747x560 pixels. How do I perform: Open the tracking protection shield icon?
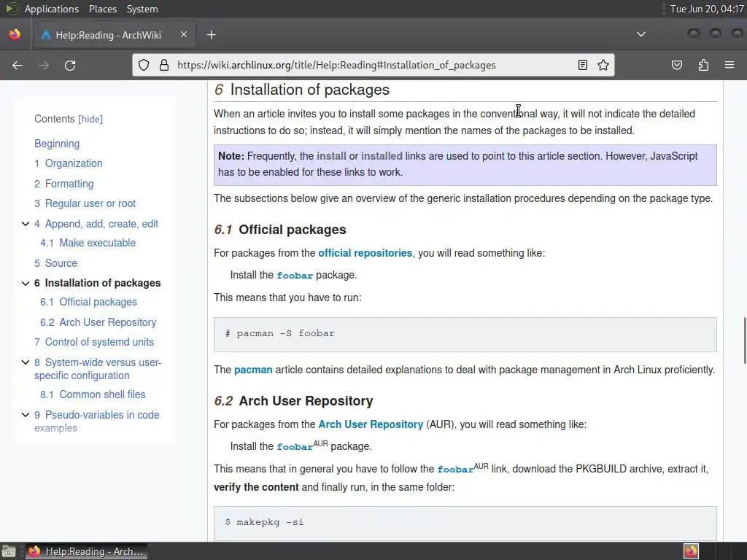point(144,65)
